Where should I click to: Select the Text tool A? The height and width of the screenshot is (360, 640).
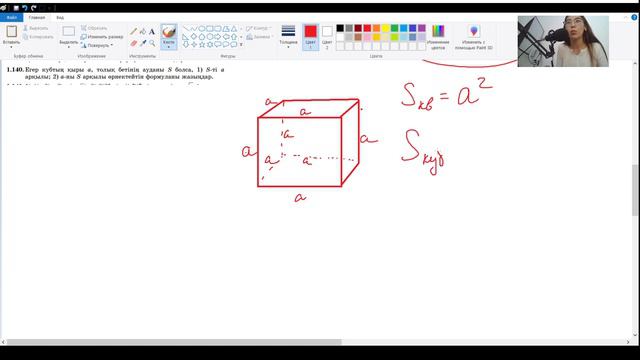click(x=152, y=31)
